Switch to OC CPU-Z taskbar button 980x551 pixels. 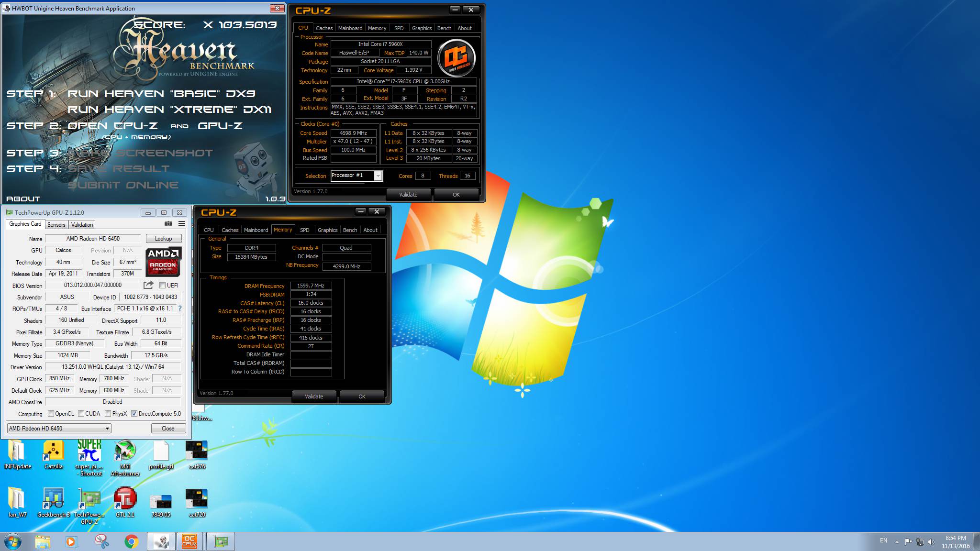coord(190,541)
